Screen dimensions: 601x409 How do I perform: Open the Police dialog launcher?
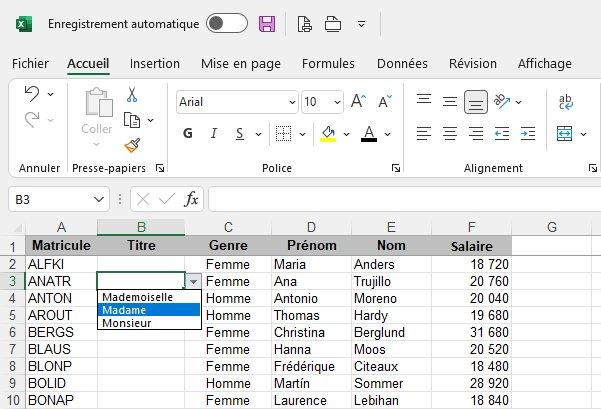tap(396, 168)
